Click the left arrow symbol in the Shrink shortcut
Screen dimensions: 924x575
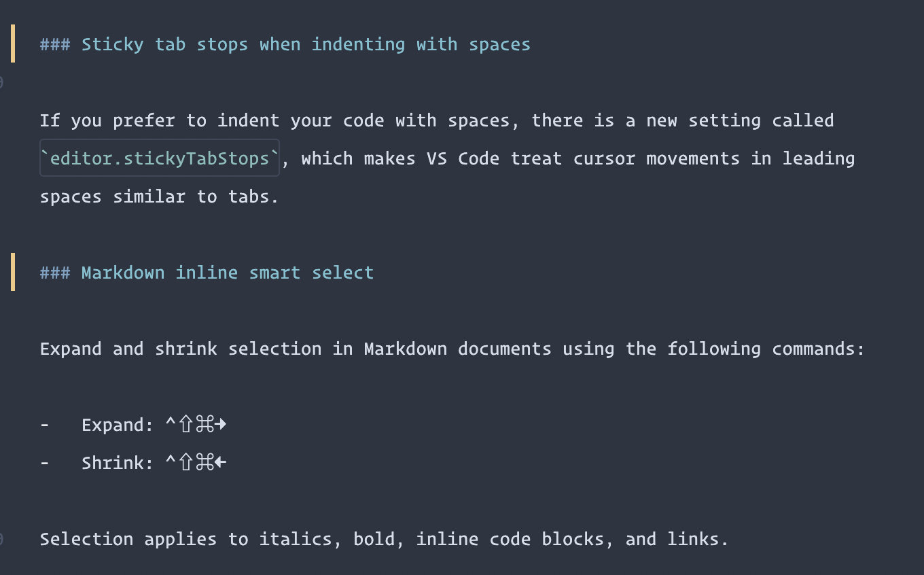[x=221, y=464]
